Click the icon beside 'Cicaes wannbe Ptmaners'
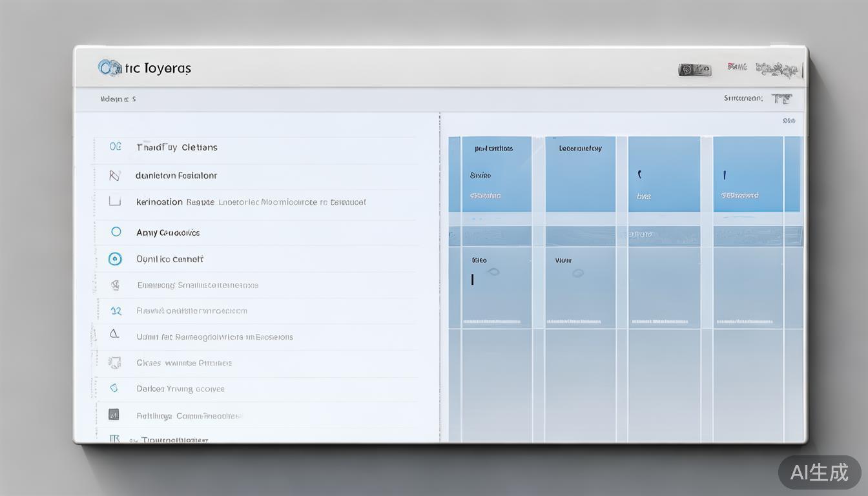The image size is (868, 496). coord(115,362)
